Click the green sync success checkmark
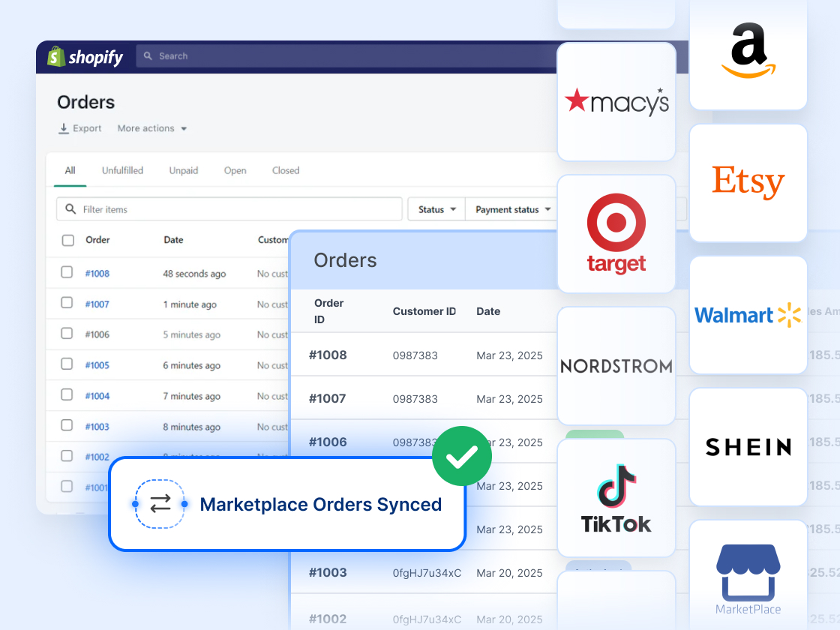The height and width of the screenshot is (630, 840). pos(462,457)
